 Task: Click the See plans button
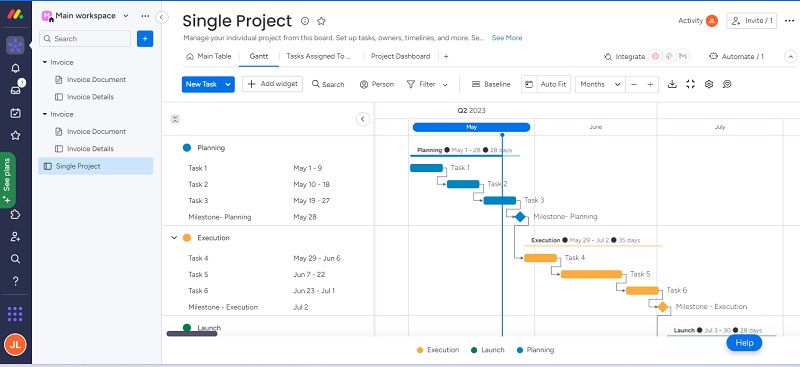7,180
